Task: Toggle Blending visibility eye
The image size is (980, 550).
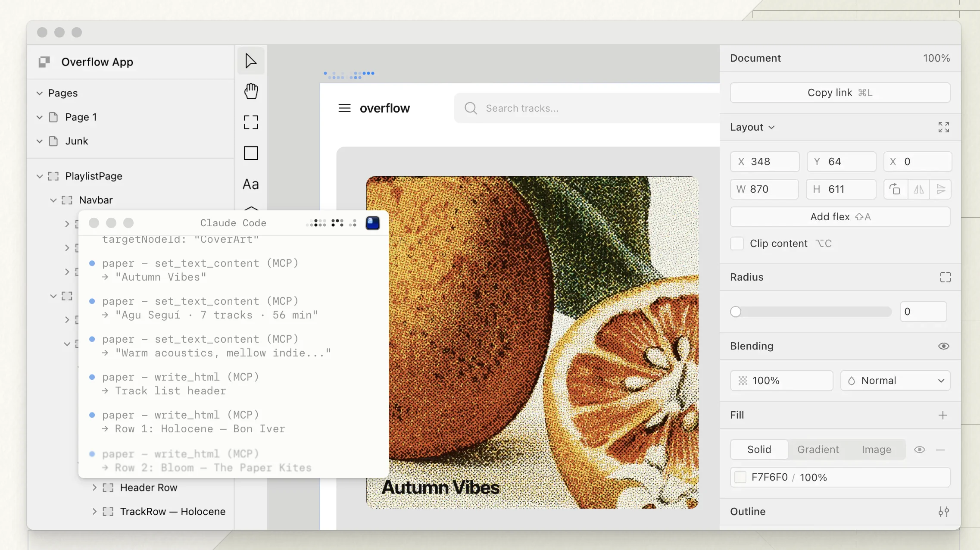Action: pos(943,346)
